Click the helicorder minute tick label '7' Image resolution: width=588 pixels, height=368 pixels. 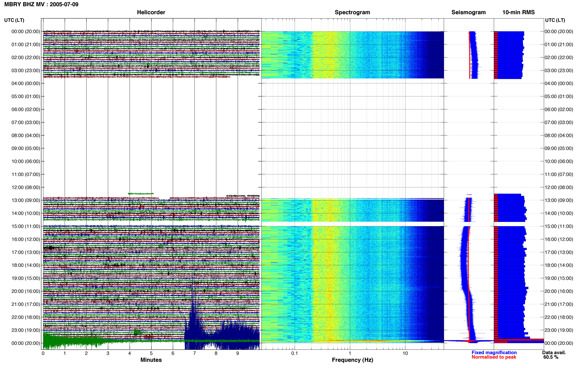coord(195,353)
